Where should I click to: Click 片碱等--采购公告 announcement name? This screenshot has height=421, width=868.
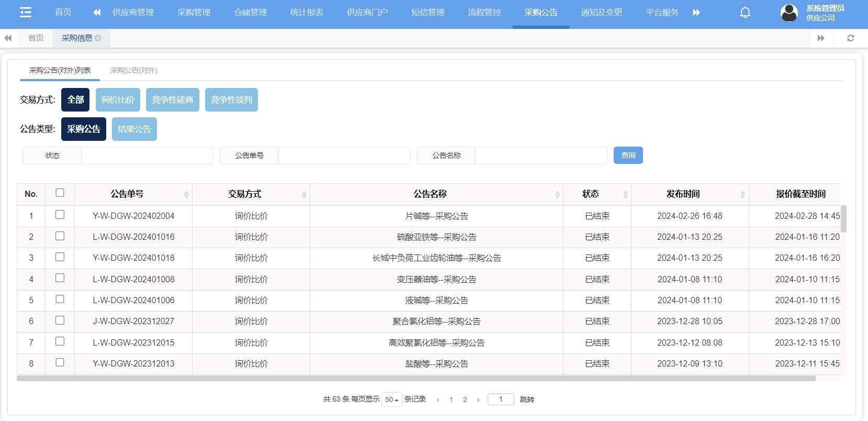pyautogui.click(x=436, y=216)
